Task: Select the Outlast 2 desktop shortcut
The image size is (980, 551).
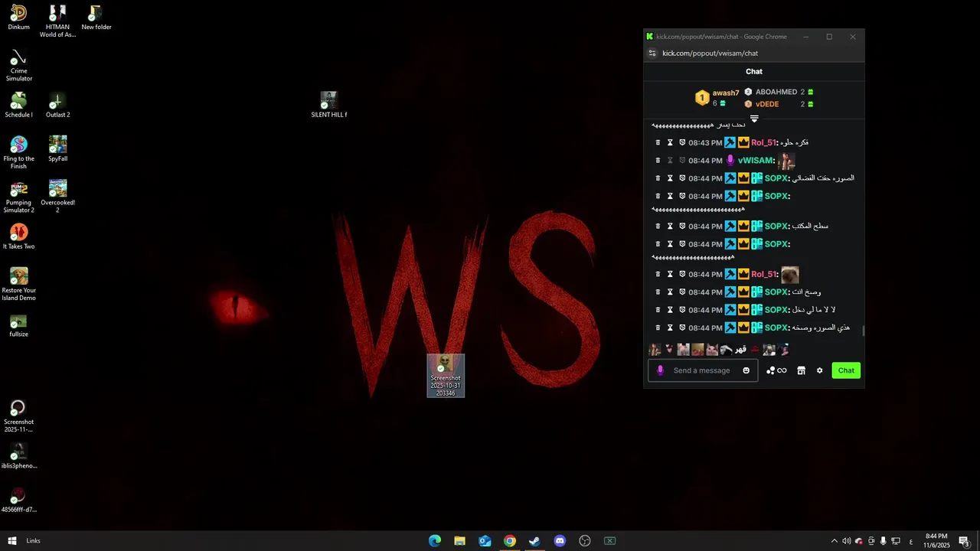Action: coord(57,105)
